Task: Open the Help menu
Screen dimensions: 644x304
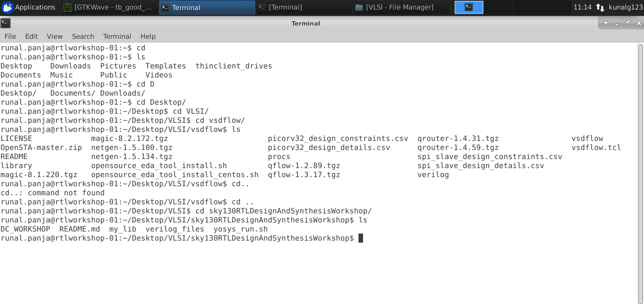Action: [x=148, y=36]
